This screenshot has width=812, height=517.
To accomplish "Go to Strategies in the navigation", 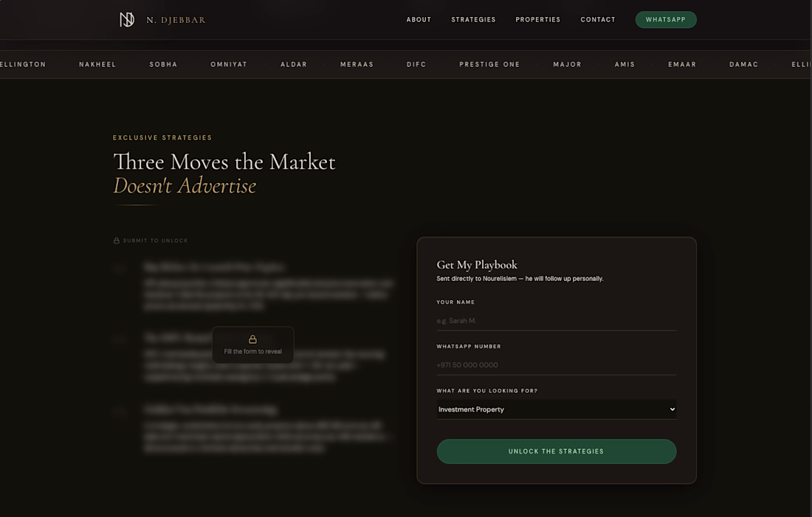I will (473, 20).
